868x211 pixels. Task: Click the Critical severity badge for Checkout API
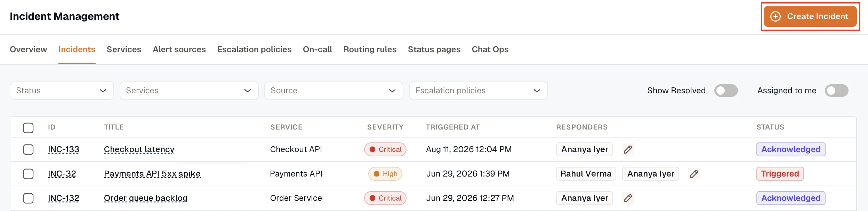point(385,149)
